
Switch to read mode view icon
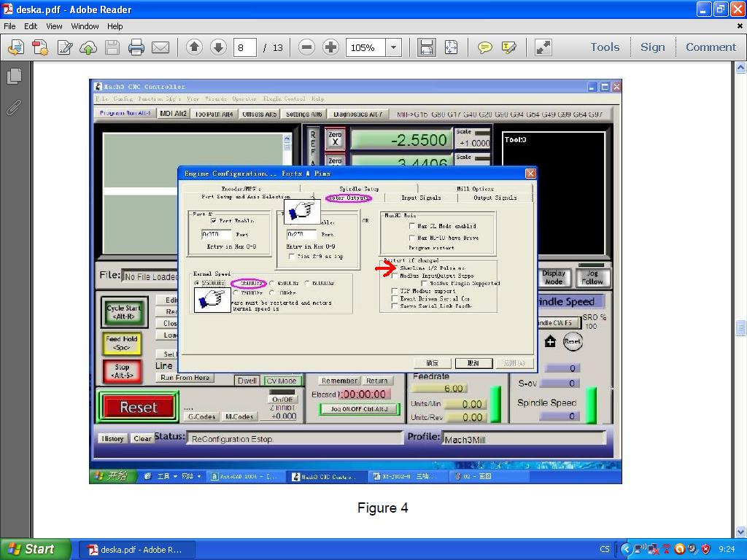pyautogui.click(x=543, y=47)
